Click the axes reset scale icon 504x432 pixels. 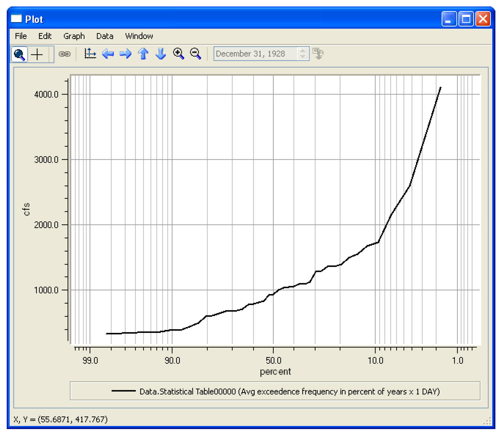(90, 54)
